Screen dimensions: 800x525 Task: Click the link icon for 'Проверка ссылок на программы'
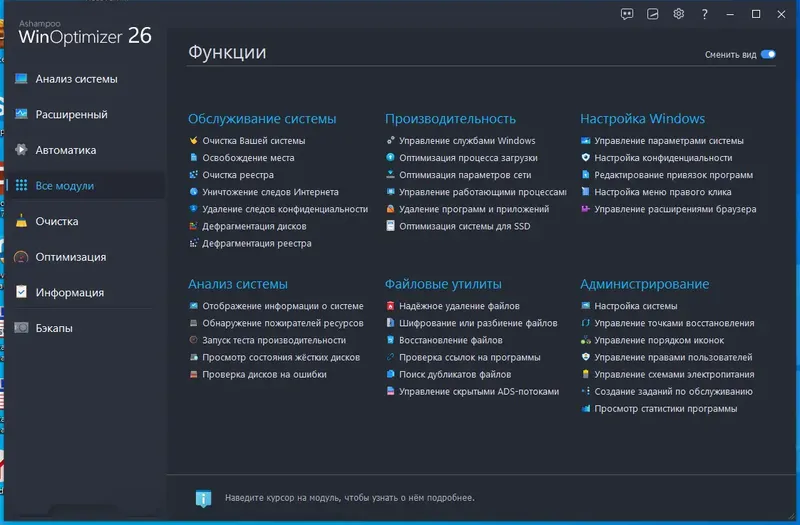(x=390, y=357)
